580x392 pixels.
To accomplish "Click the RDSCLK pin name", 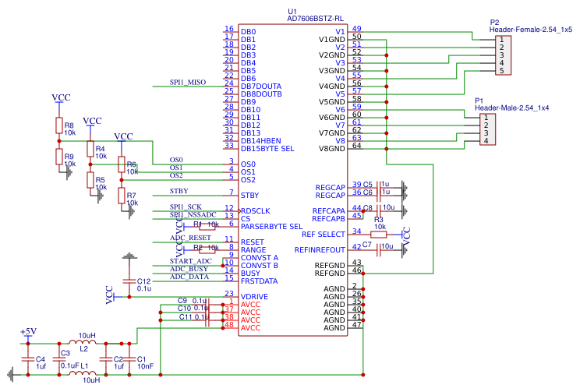I will (x=255, y=211).
